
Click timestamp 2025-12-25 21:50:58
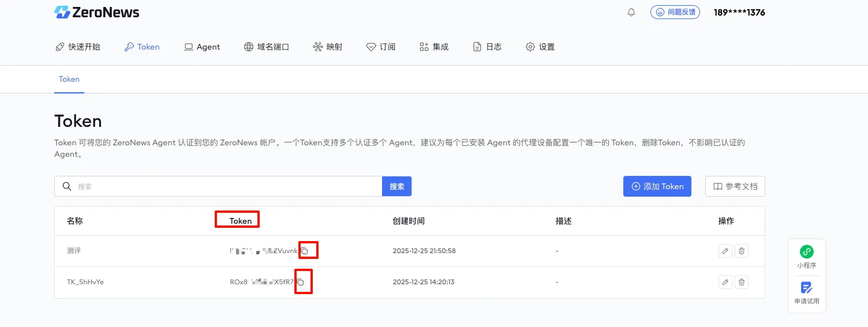[x=424, y=251]
